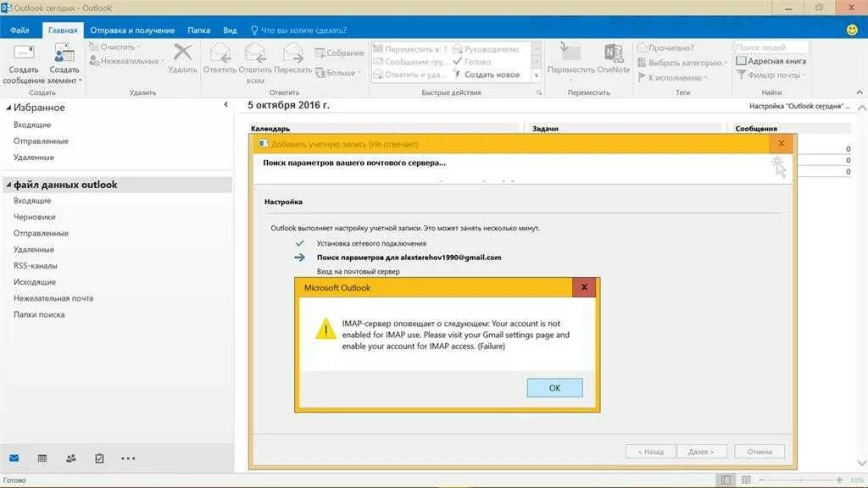
Task: Switch to the Calendar view icon
Action: pos(42,458)
